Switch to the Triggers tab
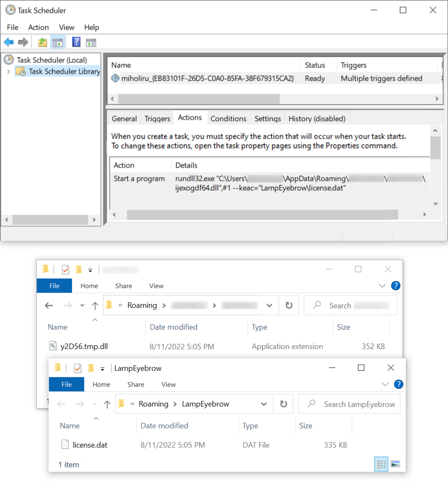 (157, 119)
